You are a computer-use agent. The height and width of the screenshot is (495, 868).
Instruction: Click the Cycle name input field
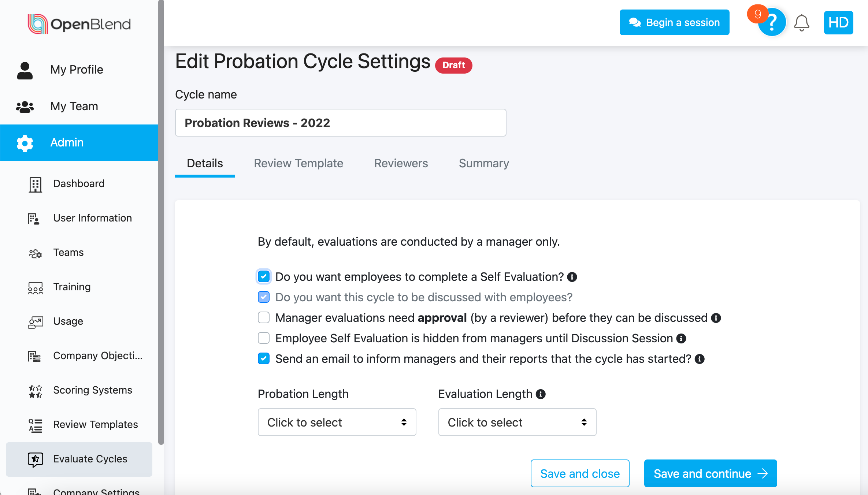341,123
